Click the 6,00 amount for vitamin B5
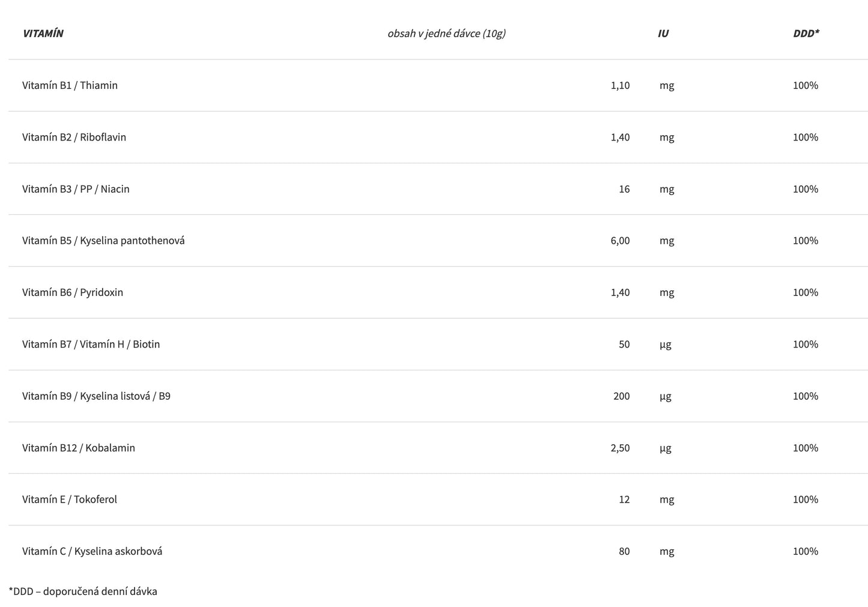The height and width of the screenshot is (607, 868). 620,241
